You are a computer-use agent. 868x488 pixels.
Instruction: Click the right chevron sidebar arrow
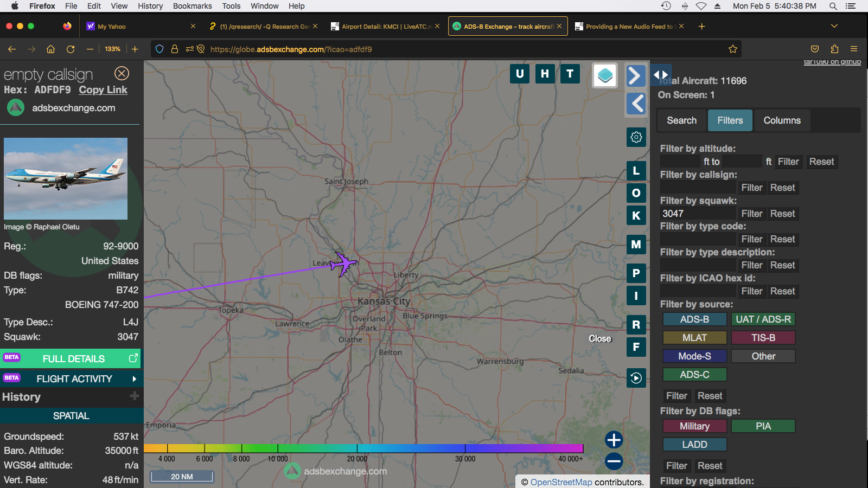click(x=636, y=75)
